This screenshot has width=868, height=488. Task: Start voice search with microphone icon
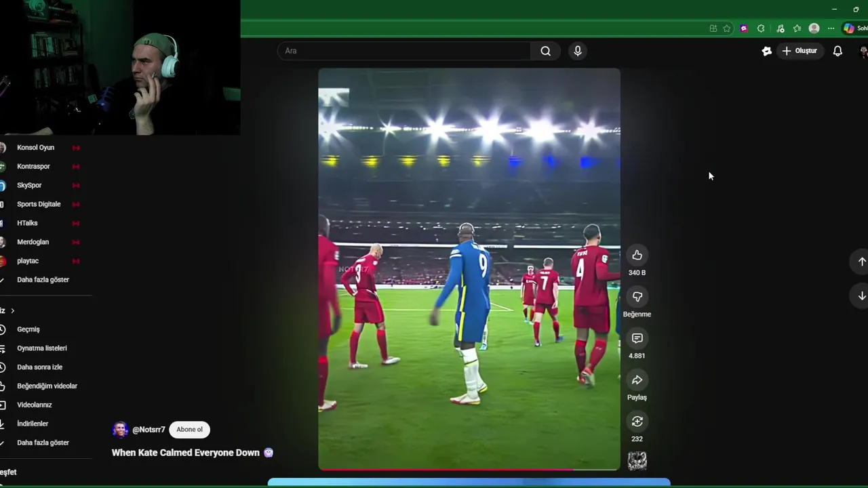[x=578, y=51]
